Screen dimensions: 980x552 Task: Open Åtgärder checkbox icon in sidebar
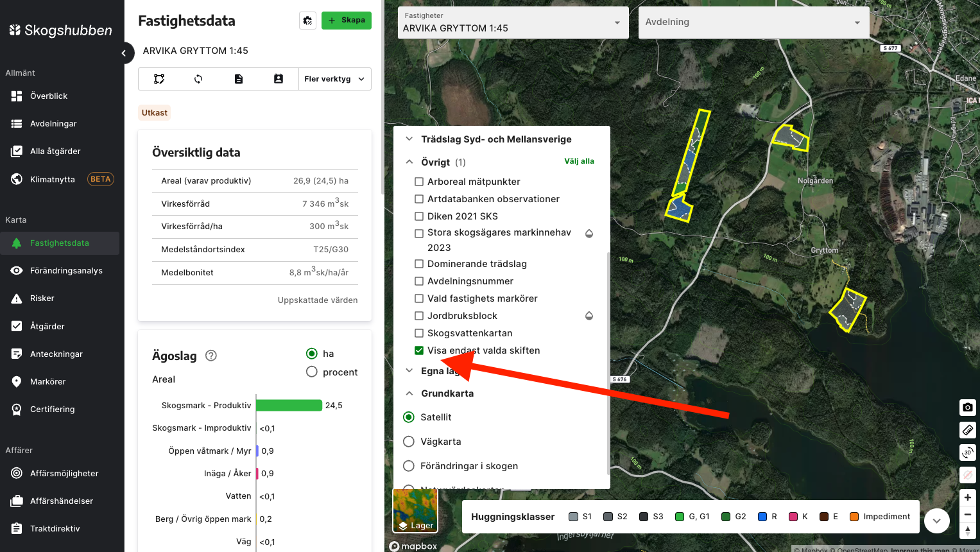(17, 326)
